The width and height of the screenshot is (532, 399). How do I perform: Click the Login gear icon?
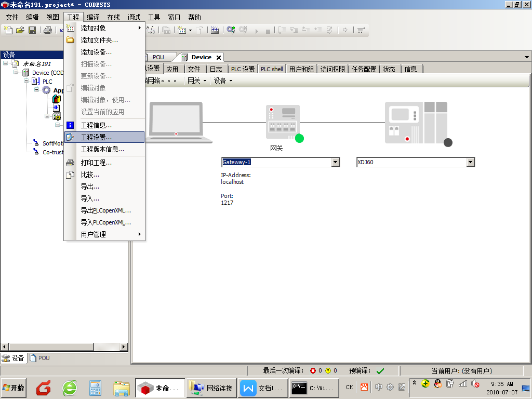[x=231, y=30]
